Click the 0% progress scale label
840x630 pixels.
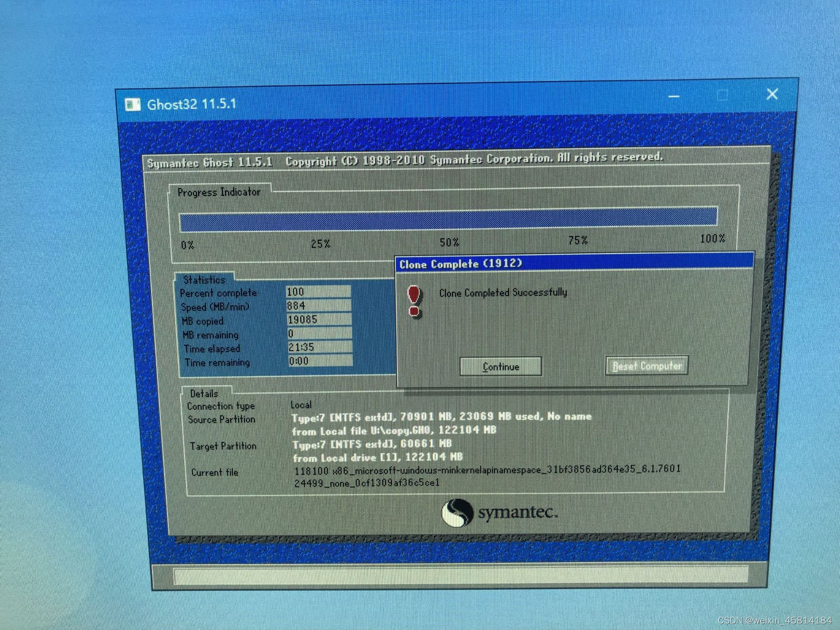point(188,245)
